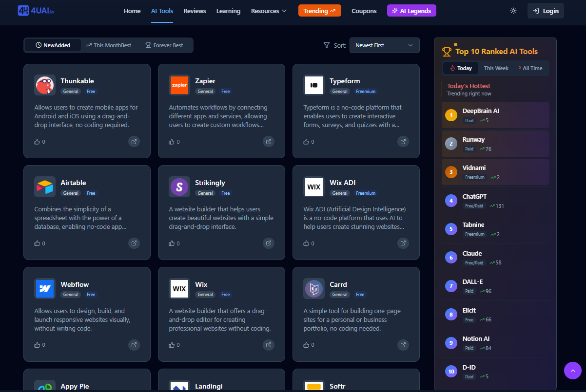Screen dimensions: 586x392
Task: Open the Wix card external link icon
Action: (x=269, y=345)
